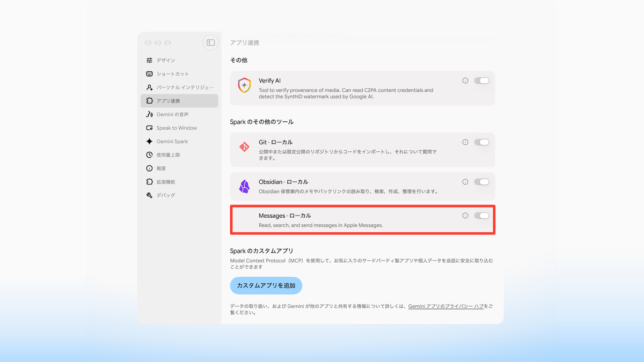Click the パーソナル インテリジェンス person icon
This screenshot has height=362, width=644.
click(x=150, y=87)
